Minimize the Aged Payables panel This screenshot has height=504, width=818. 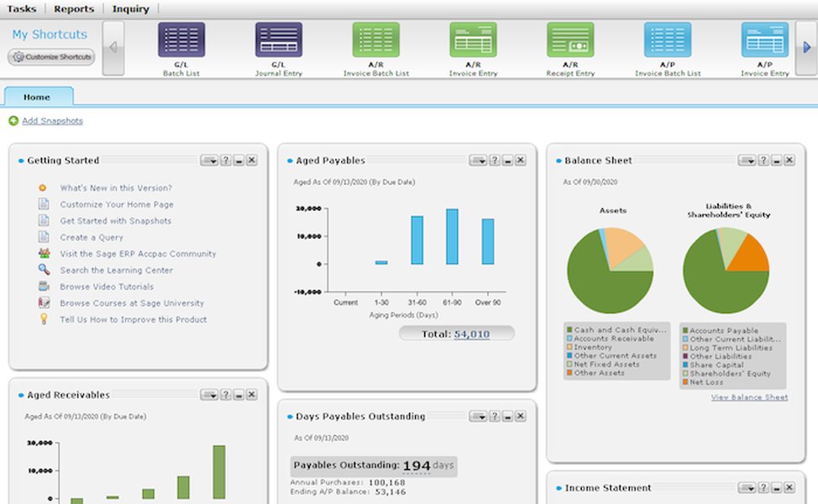click(x=507, y=160)
